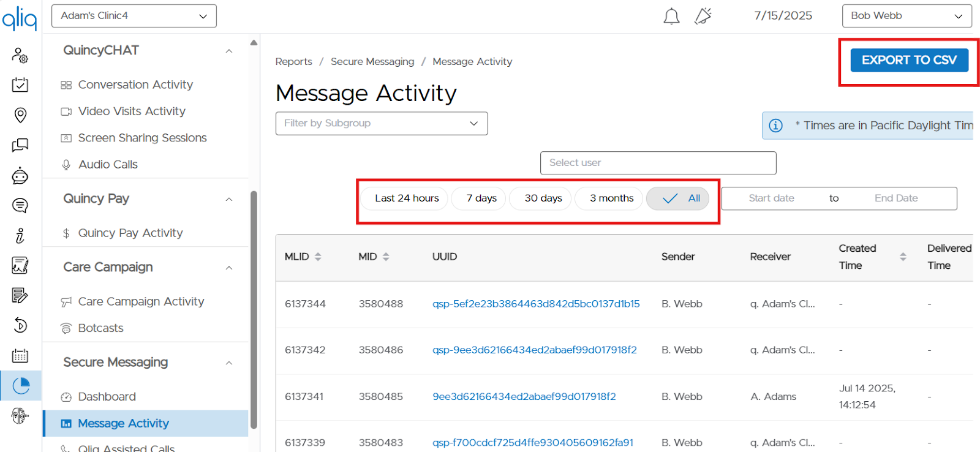Select Message Activity in sidebar
Viewport: 980px width, 452px height.
[x=146, y=423]
